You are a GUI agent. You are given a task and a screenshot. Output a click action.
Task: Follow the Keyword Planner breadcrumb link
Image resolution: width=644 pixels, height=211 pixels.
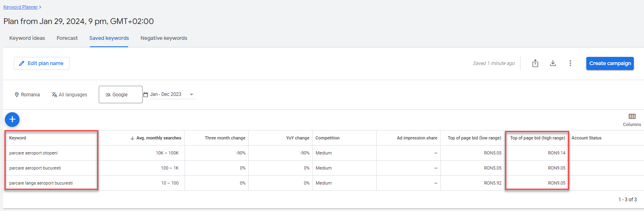point(21,7)
